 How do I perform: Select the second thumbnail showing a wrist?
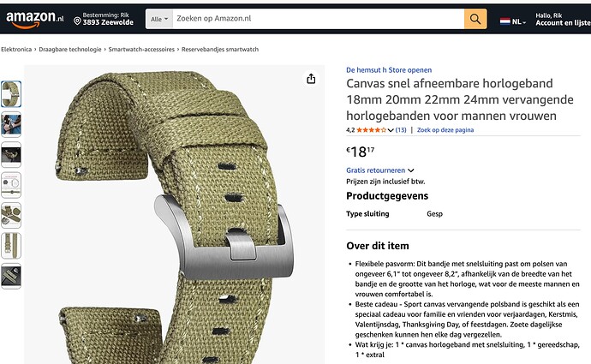pos(11,124)
